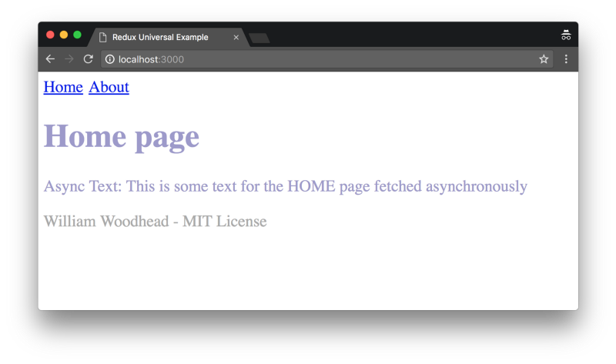Screen dimensions: 616x364
Task: Click the Home page heading
Action: [x=122, y=137]
